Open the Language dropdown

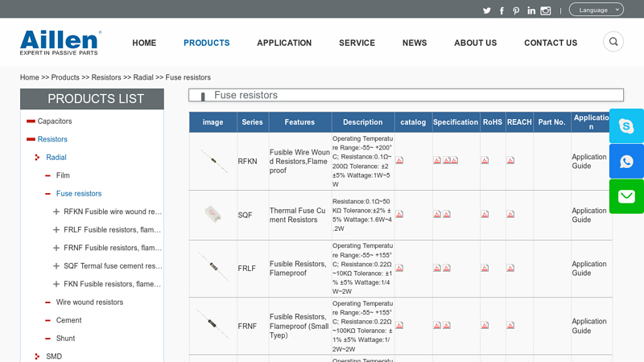tap(596, 10)
